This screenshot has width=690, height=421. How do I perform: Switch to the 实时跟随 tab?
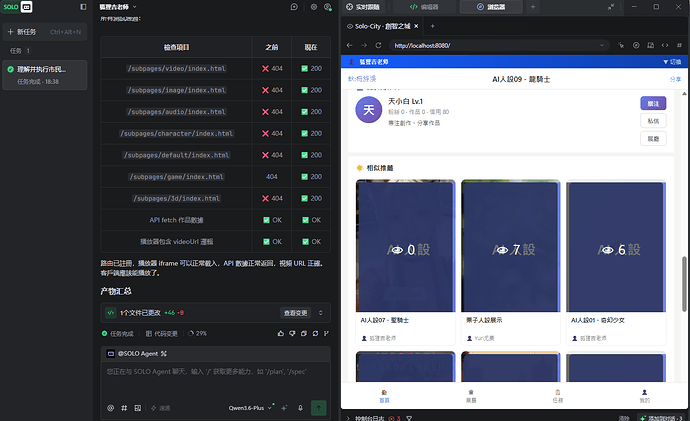(x=363, y=7)
